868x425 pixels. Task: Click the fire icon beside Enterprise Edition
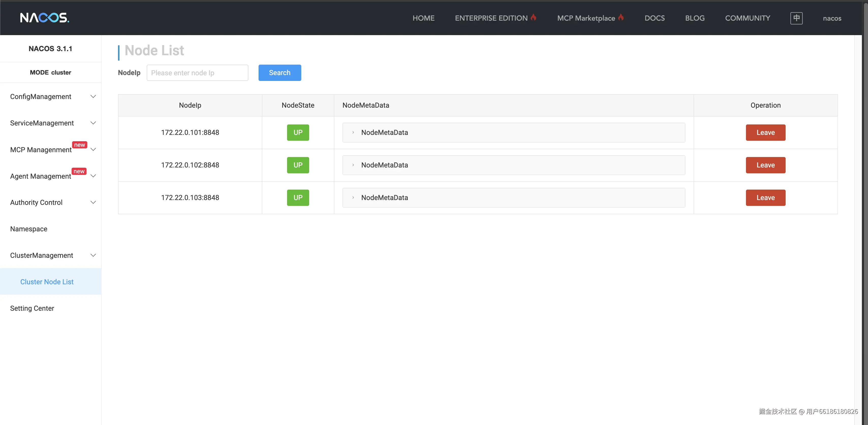tap(533, 17)
